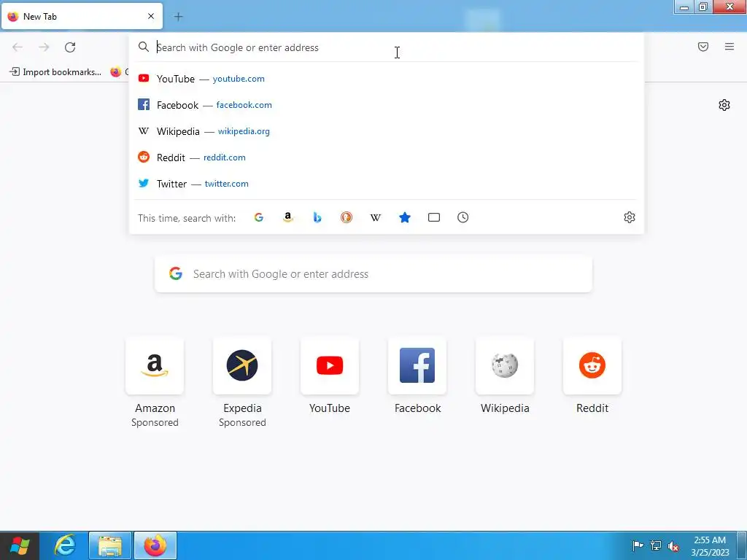Go back with the back arrow
747x560 pixels.
18,47
